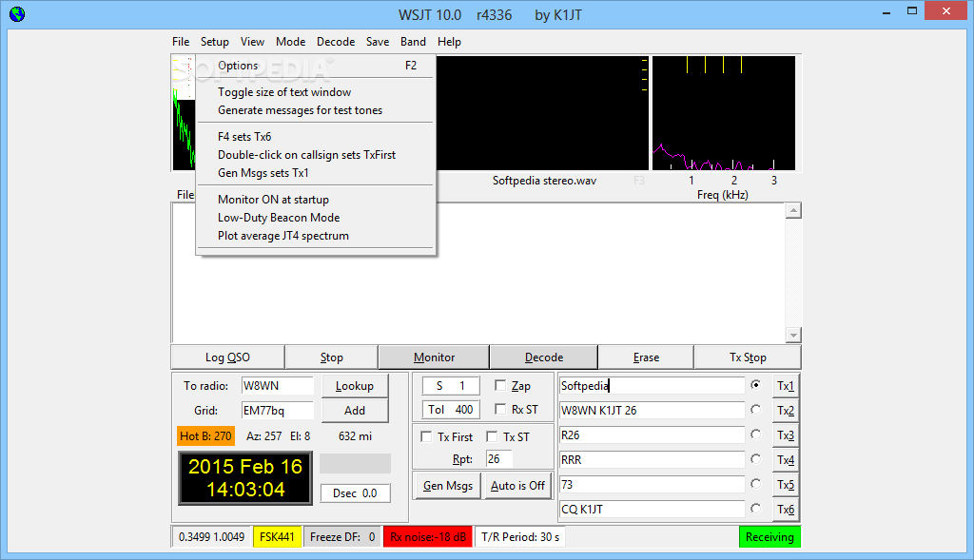Toggle Gen Msgs sets Tx1 option

click(x=316, y=173)
